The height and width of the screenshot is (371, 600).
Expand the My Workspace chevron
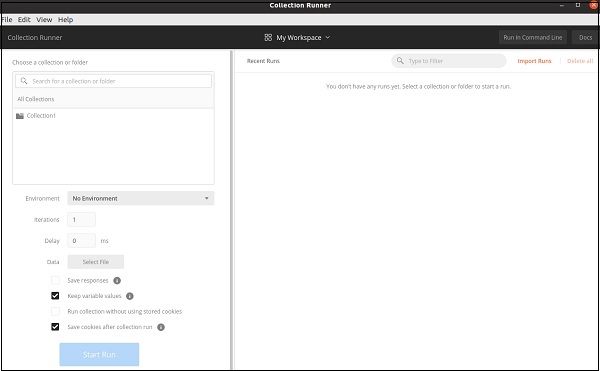328,37
